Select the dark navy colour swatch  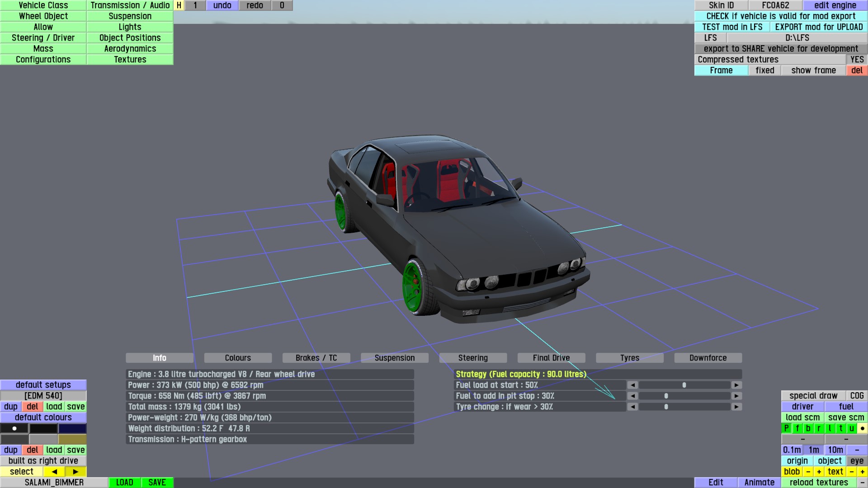click(x=72, y=428)
